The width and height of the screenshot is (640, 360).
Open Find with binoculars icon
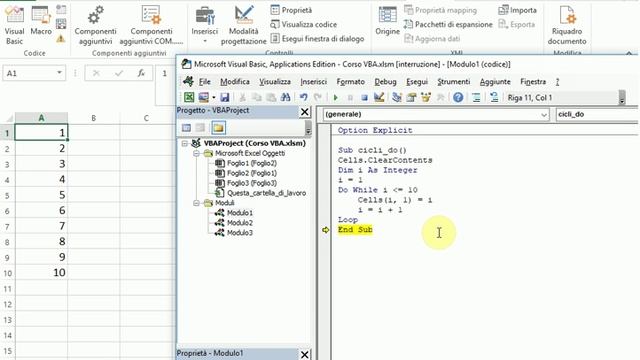tap(285, 97)
